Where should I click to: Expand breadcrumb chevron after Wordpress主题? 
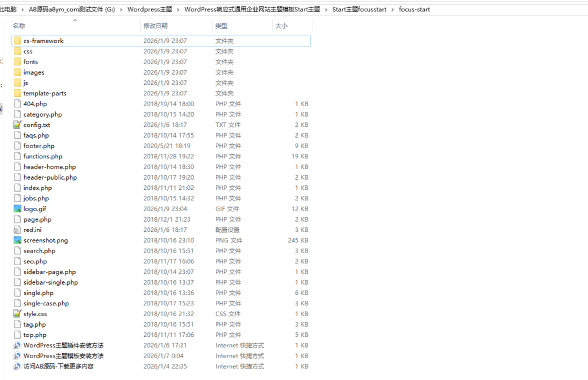(x=178, y=10)
